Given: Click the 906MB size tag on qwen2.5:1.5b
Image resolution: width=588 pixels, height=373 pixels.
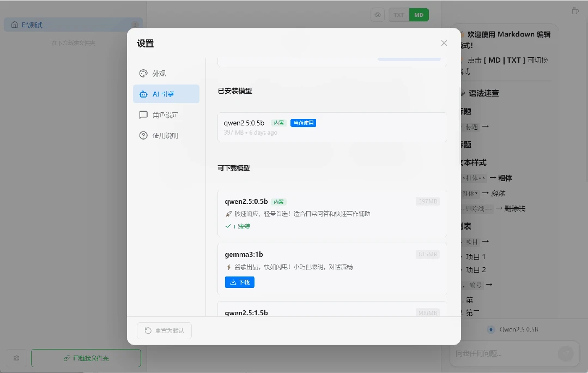Looking at the screenshot, I should (x=427, y=312).
